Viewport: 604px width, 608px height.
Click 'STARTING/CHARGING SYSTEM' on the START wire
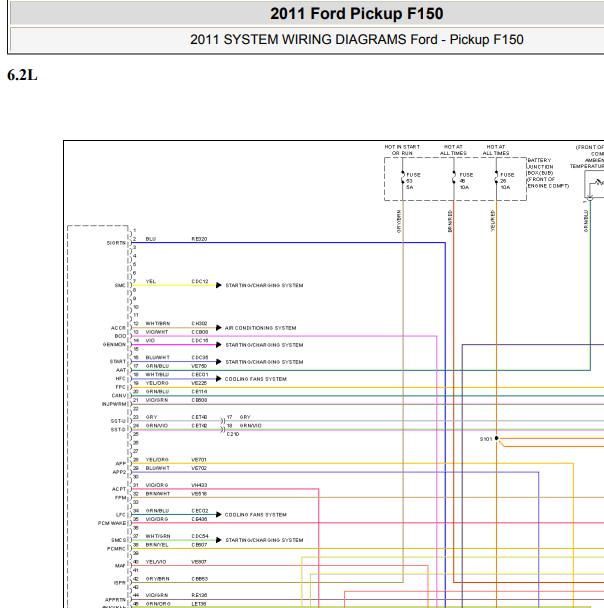tap(264, 362)
